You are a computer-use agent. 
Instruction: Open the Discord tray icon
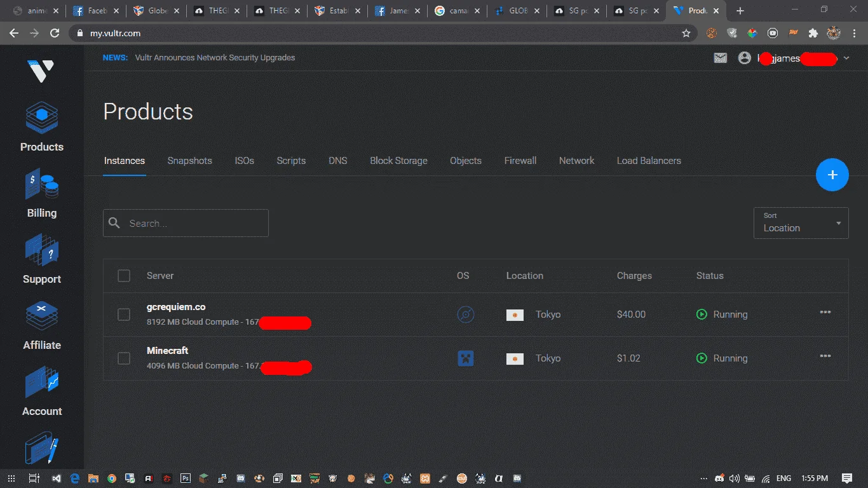pos(719,478)
